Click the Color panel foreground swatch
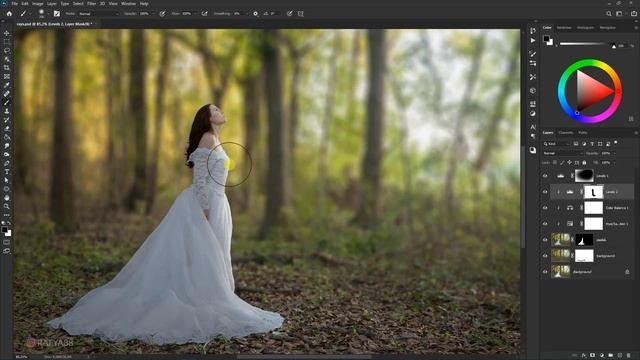Screen dimensions: 640x360 (546, 38)
